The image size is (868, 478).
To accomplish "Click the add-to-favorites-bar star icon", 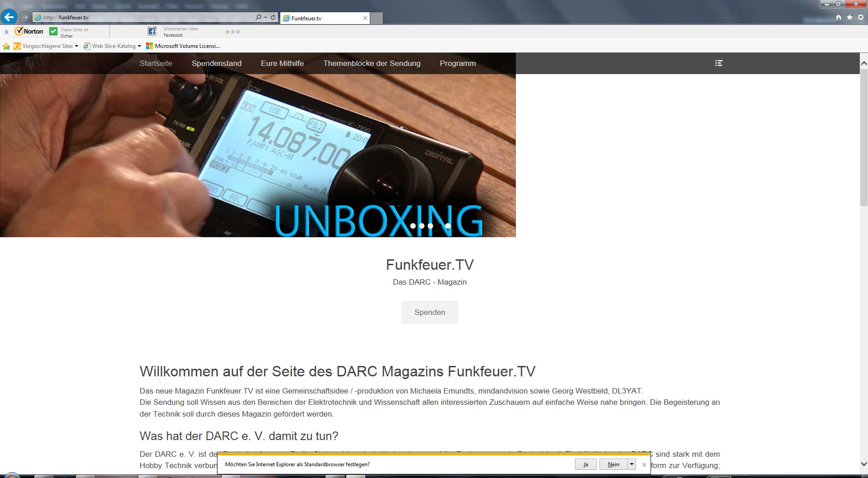I will pyautogui.click(x=6, y=46).
